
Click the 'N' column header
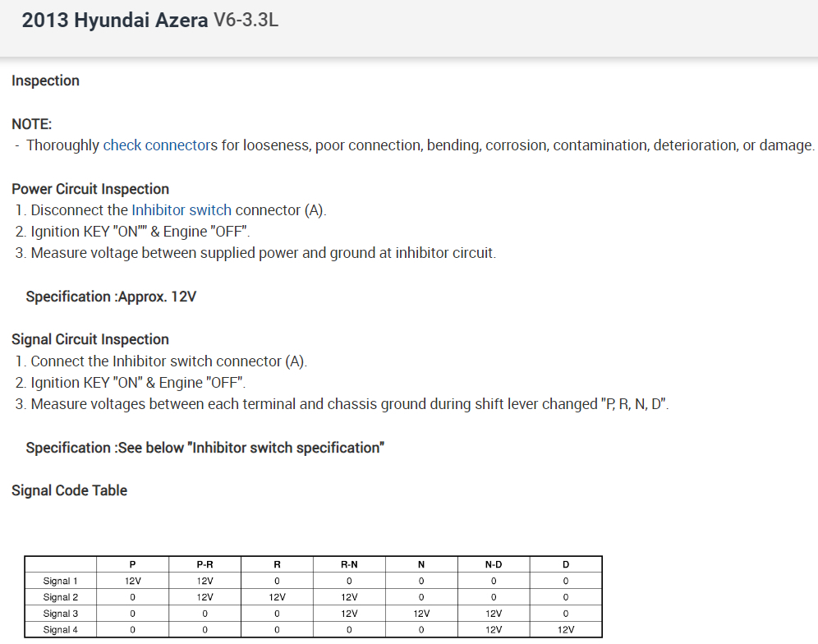coord(421,564)
